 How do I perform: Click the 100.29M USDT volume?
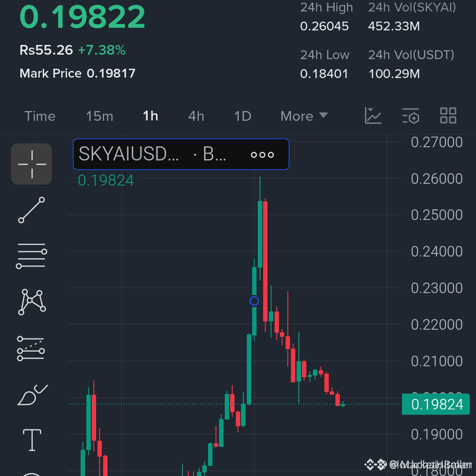click(x=394, y=74)
